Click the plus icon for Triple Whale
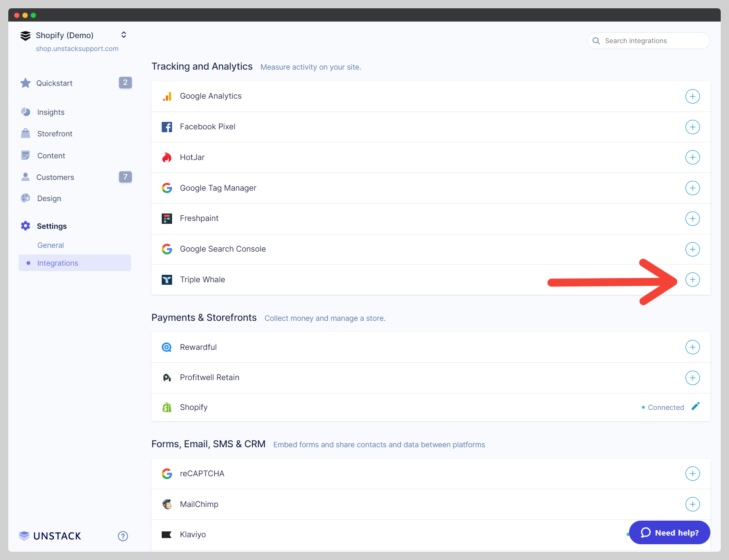The height and width of the screenshot is (560, 729). [x=692, y=280]
